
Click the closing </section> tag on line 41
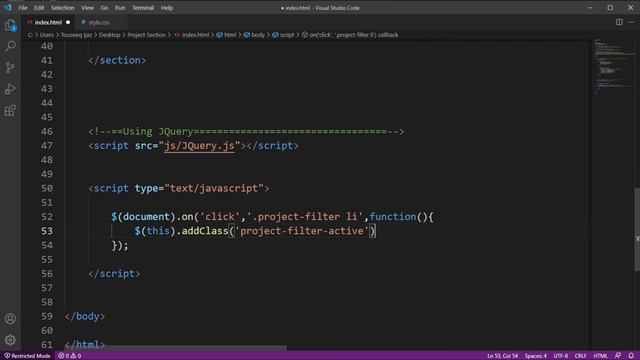(117, 60)
